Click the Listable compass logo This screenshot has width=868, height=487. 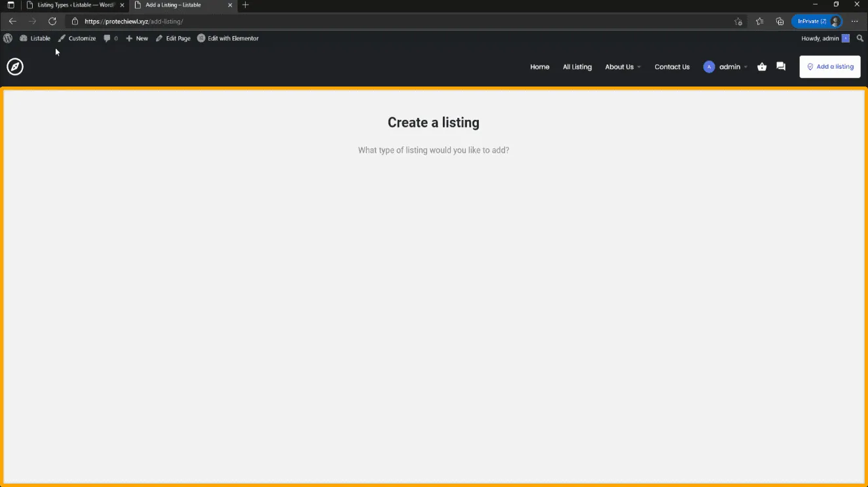coord(15,67)
